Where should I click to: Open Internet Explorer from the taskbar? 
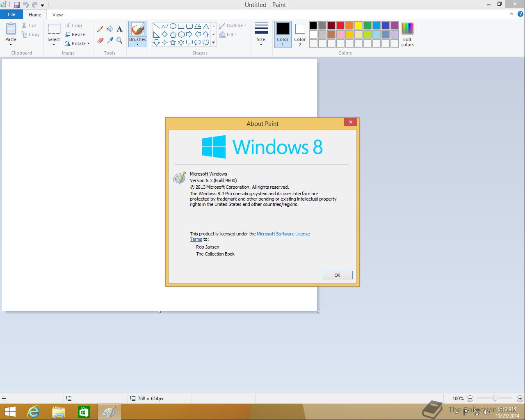coord(33,412)
